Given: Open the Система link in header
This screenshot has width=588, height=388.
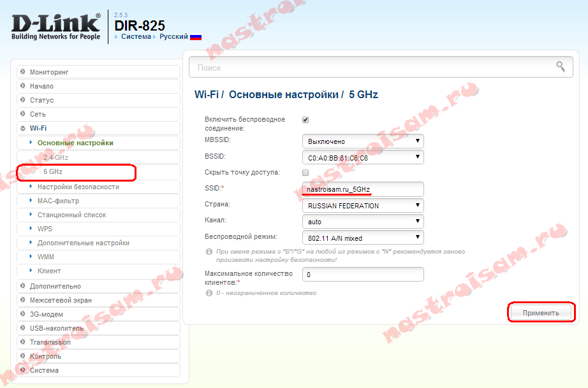Looking at the screenshot, I should click(136, 37).
